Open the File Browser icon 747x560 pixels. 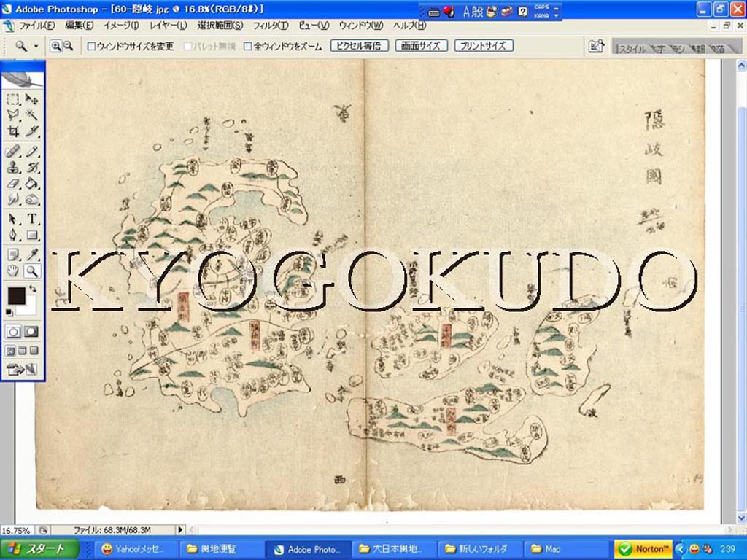tap(597, 46)
